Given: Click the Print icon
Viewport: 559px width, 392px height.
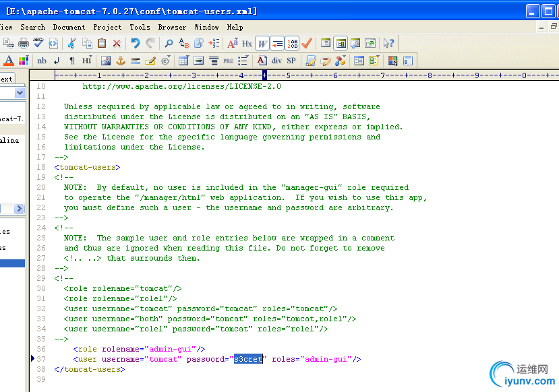Looking at the screenshot, I should [x=24, y=43].
